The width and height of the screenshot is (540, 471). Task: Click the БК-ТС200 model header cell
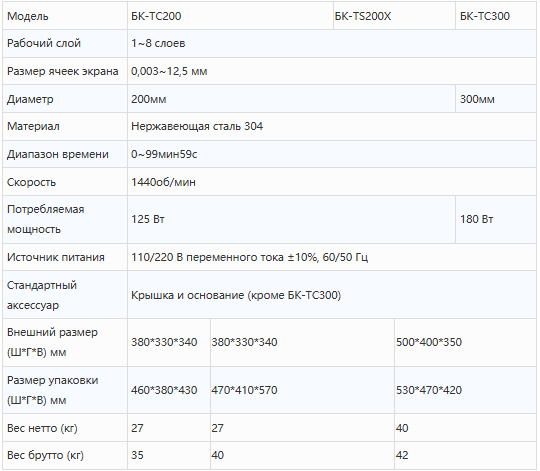[x=230, y=16]
